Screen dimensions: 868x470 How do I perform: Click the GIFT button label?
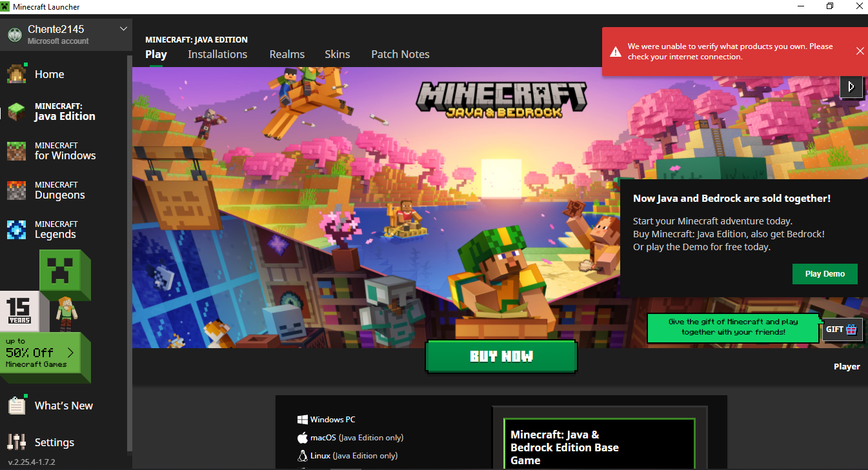(x=834, y=329)
